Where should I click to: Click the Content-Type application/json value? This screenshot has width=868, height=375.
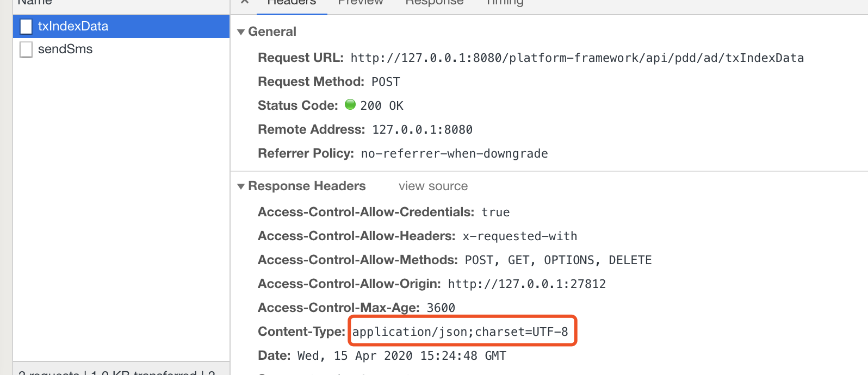click(x=460, y=332)
